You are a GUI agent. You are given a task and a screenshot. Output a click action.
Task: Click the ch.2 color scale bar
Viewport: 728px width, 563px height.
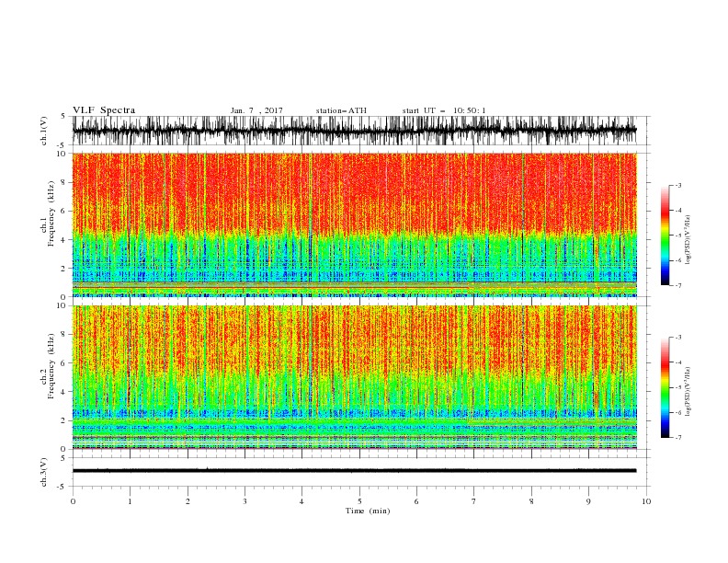pyautogui.click(x=665, y=387)
